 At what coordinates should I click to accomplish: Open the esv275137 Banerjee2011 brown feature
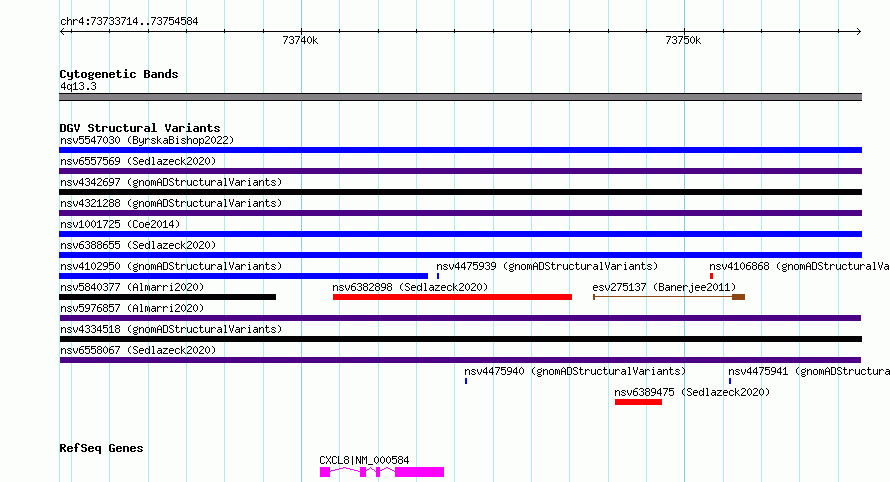pos(669,297)
